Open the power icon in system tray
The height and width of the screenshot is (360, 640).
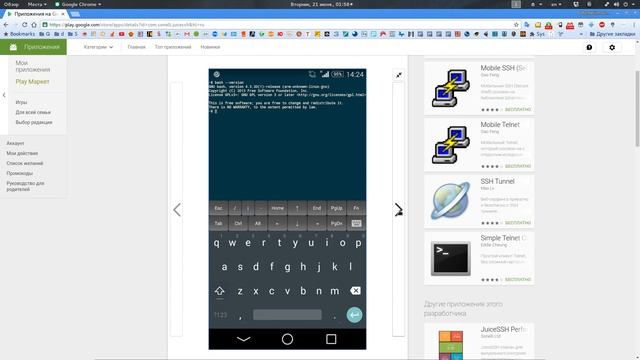tap(625, 4)
